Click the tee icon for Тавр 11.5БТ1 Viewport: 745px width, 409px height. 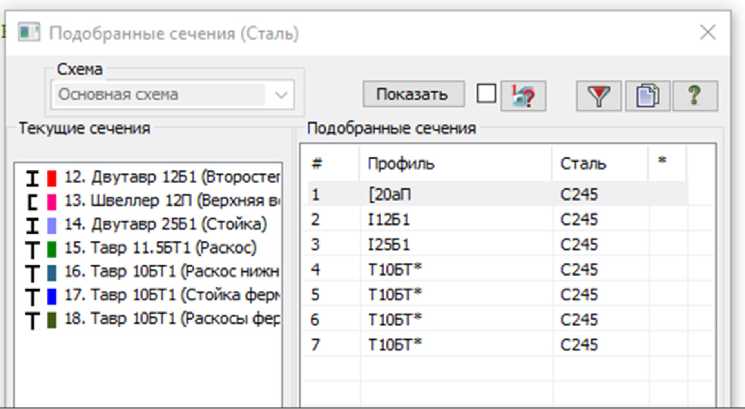(x=32, y=249)
